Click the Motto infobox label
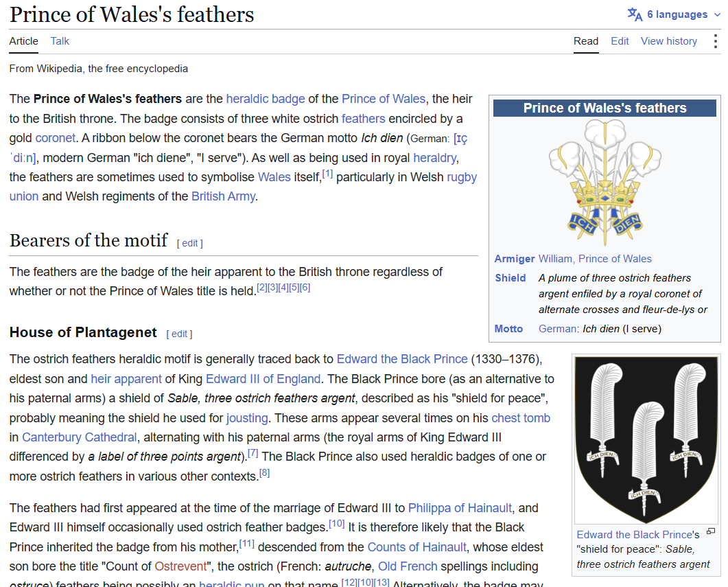Screen dimensions: 728x587 coord(508,329)
